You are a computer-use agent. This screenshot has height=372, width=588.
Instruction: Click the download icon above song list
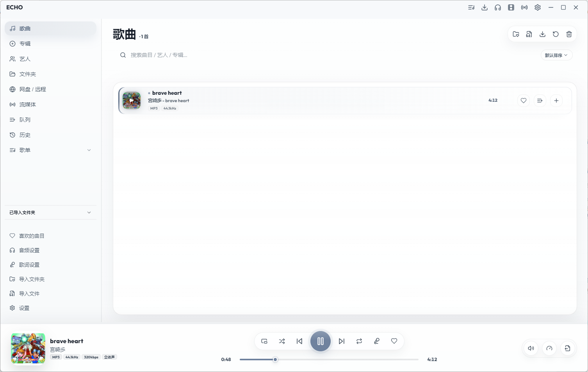[x=542, y=34]
